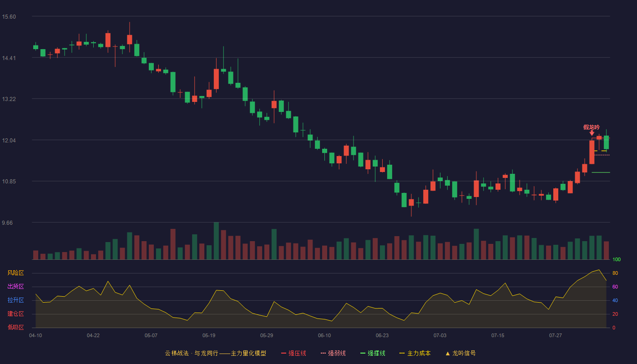Screen dimensions: 637x364
Task: Toggle the 龙吟信号 legend entry
Action: tap(460, 353)
